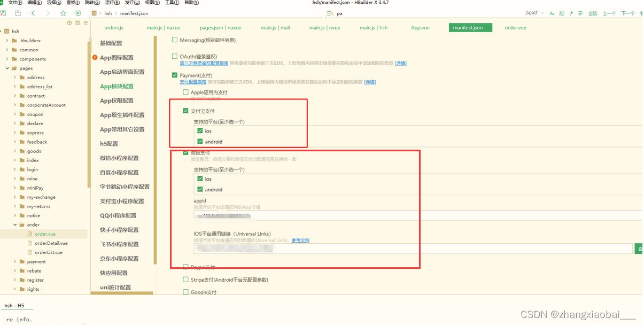Click the goods folder icon
The width and height of the screenshot is (644, 325).
click(22, 151)
